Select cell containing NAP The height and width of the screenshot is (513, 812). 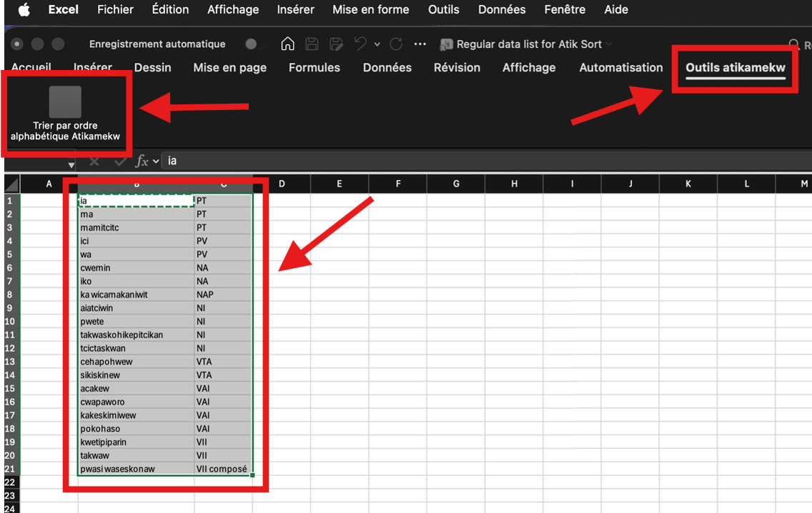coord(223,294)
